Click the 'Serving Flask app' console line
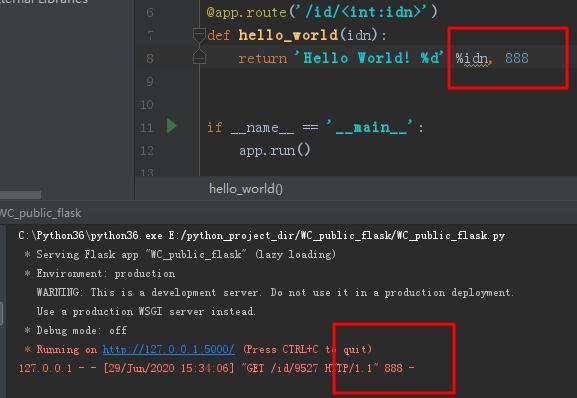Screen dimensions: 577x398 (180, 254)
